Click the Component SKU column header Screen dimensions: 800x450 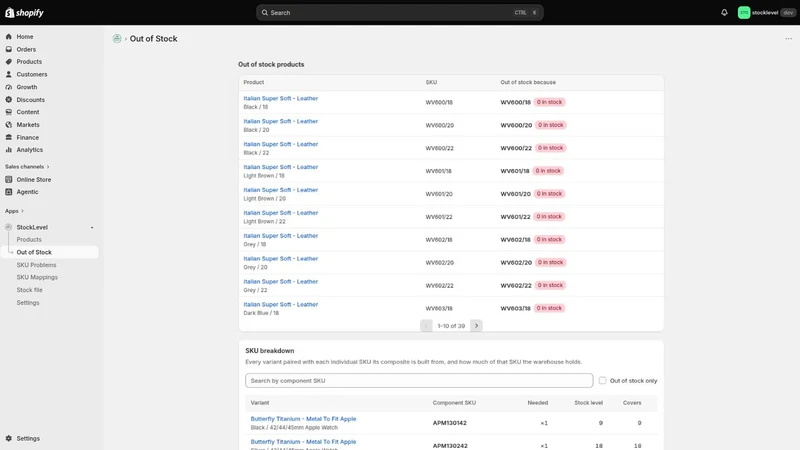pos(454,403)
